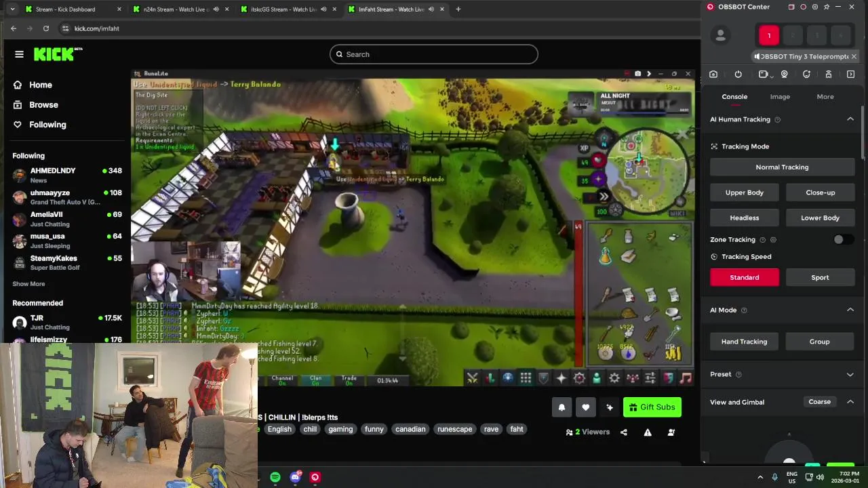Share the stream via share icon

[x=624, y=432]
